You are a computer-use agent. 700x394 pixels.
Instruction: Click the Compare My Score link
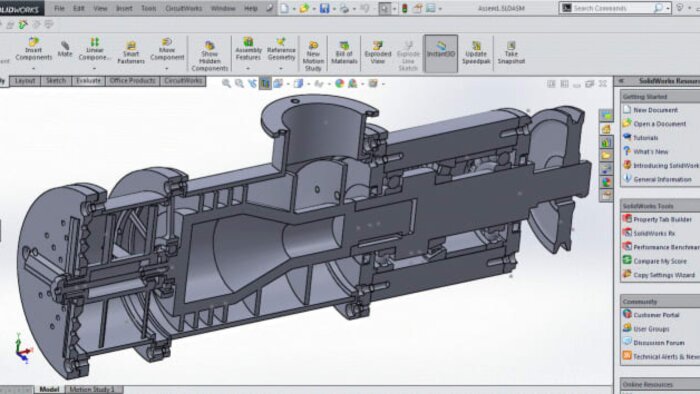(x=660, y=261)
